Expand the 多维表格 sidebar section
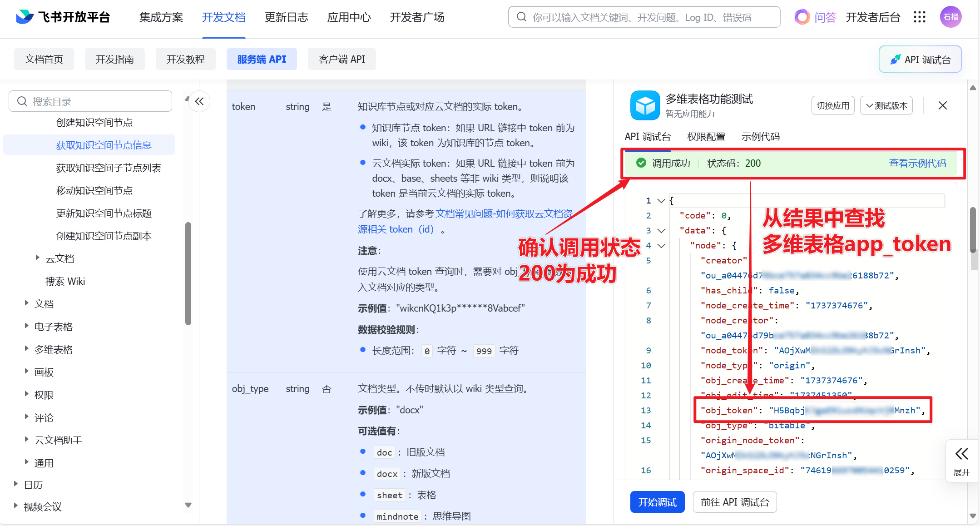The height and width of the screenshot is (526, 980). coord(27,349)
